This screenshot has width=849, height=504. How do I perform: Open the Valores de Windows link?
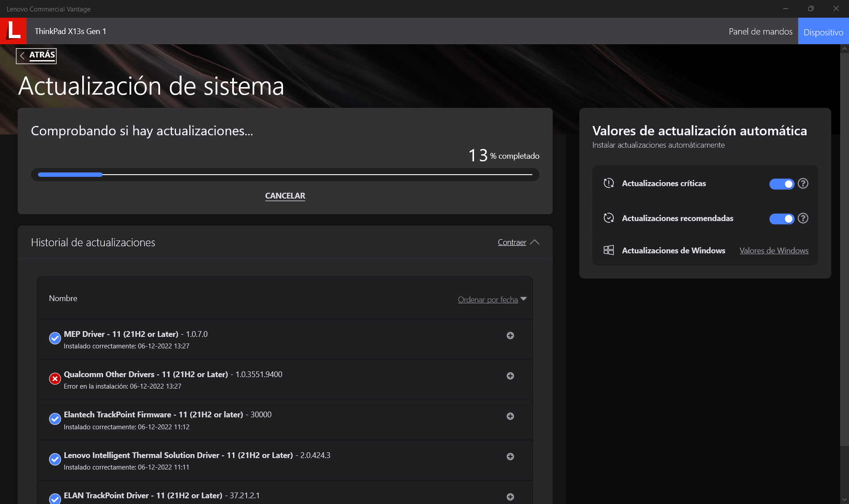tap(774, 251)
